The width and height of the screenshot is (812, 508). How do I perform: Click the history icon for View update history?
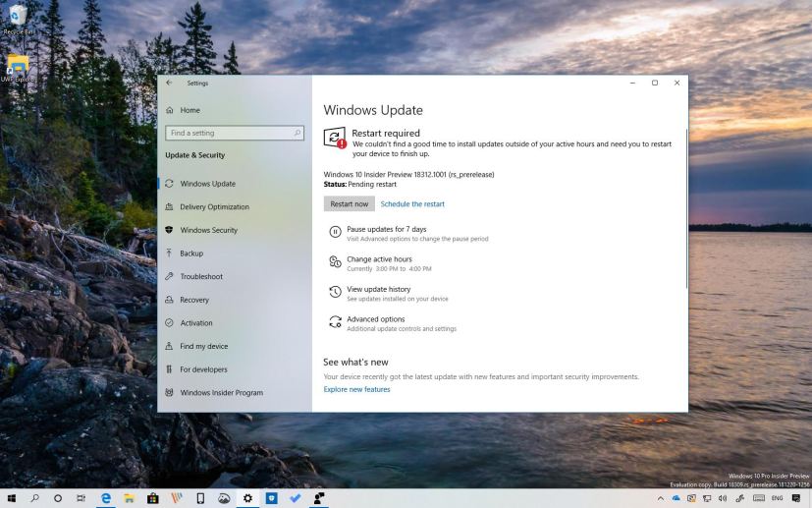[x=335, y=293]
